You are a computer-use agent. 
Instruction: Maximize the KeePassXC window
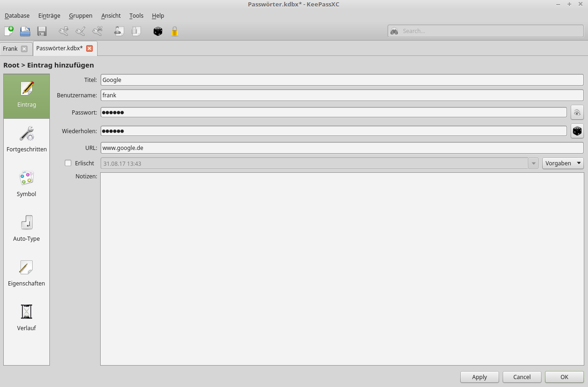pos(569,4)
